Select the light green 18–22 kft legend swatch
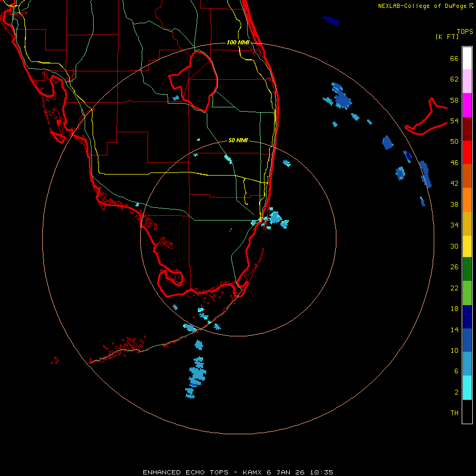476x476 pixels. point(467,293)
